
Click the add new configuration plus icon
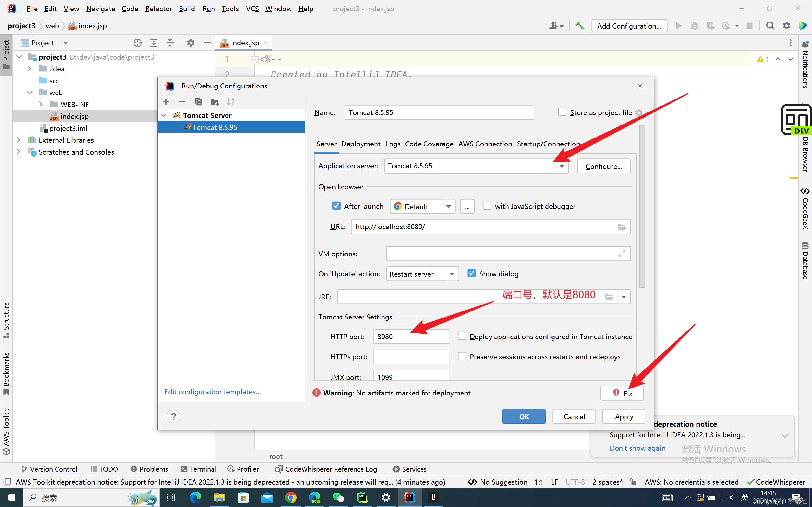[166, 102]
